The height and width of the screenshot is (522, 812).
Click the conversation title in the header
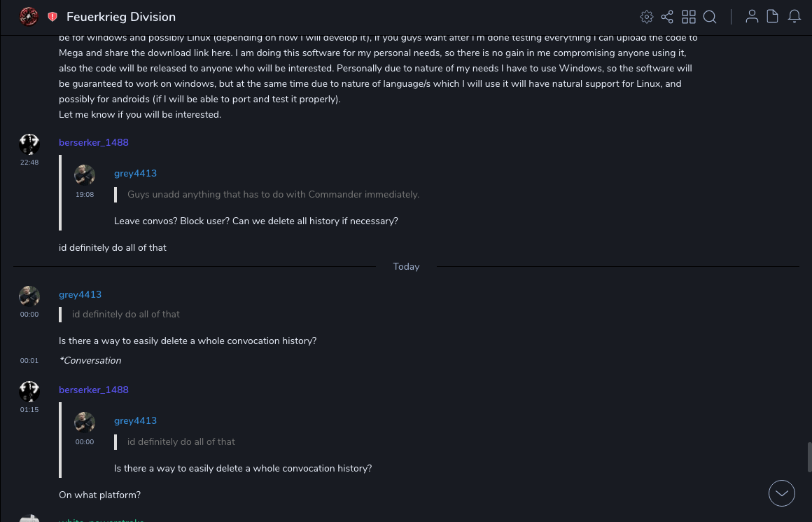click(x=121, y=17)
